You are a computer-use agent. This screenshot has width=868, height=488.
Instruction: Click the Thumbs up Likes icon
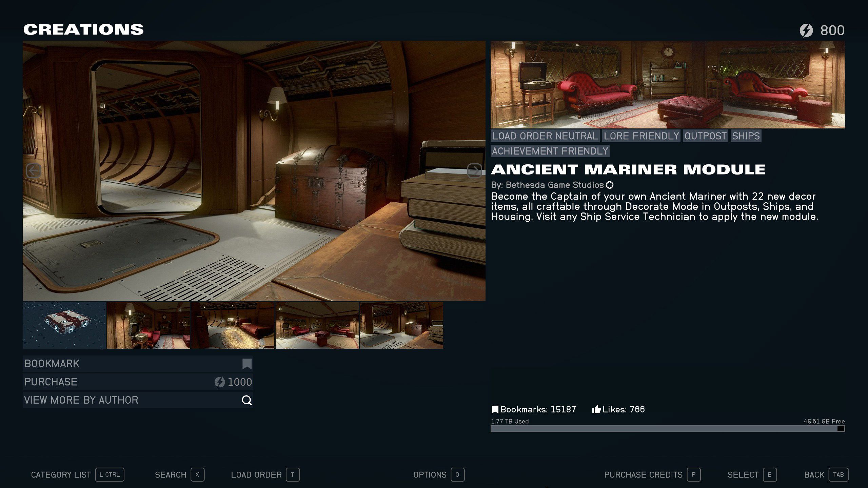pyautogui.click(x=597, y=409)
